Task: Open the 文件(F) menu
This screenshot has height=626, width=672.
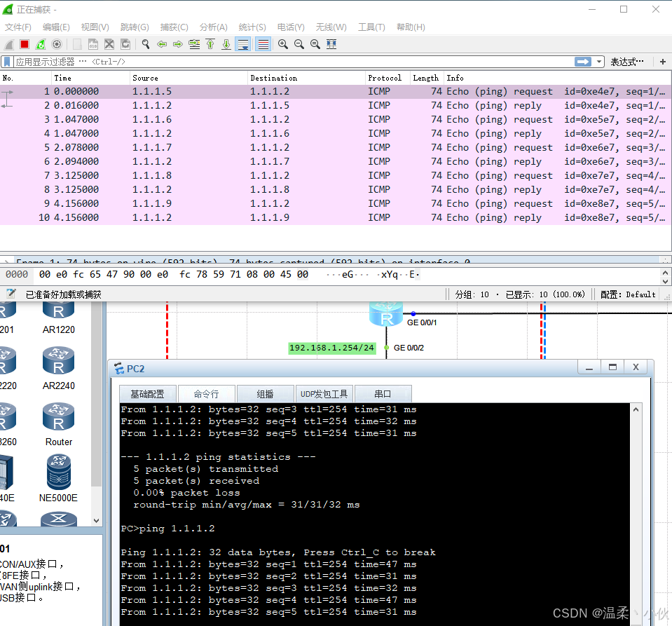Action: pyautogui.click(x=18, y=27)
